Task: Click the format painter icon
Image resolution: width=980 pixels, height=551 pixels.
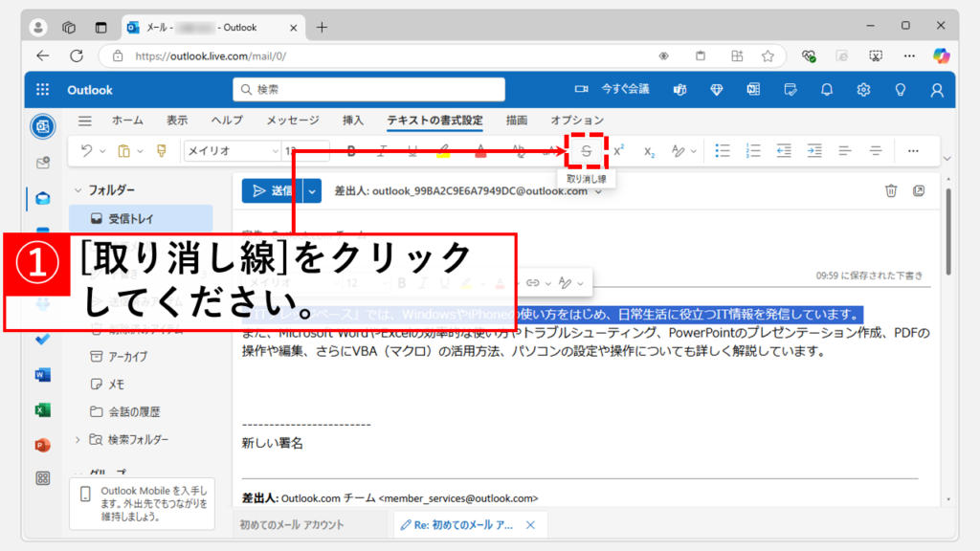Action: (161, 151)
